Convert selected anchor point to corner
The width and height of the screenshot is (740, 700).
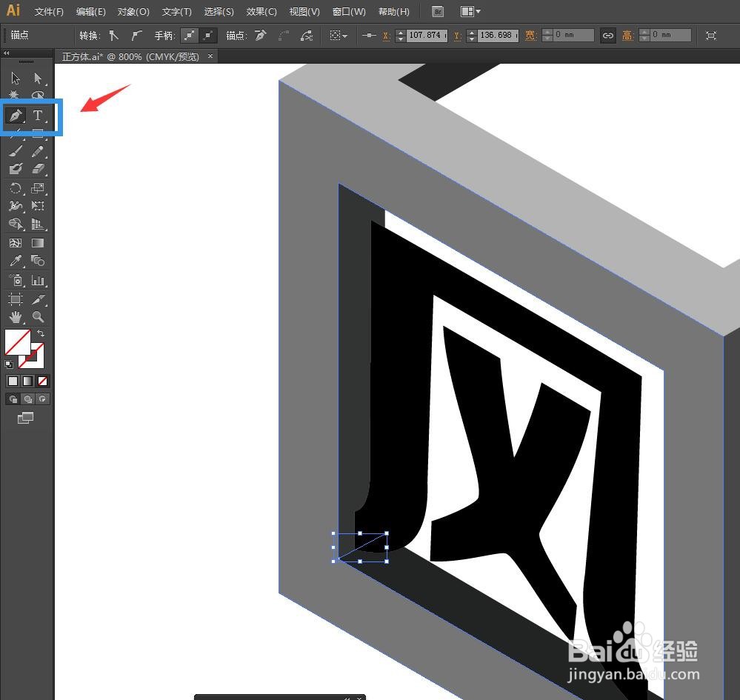pyautogui.click(x=114, y=35)
